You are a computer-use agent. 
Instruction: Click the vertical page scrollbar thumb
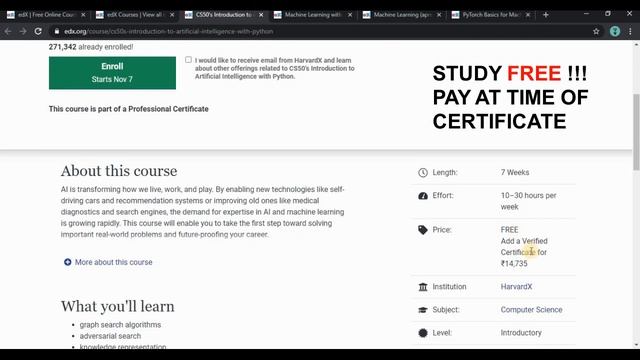pyautogui.click(x=636, y=132)
